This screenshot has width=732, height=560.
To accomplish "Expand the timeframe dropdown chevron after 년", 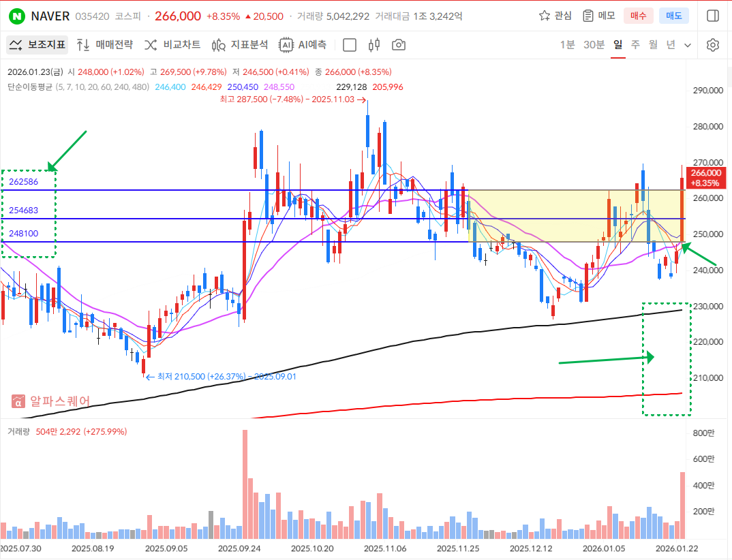I will 688,45.
